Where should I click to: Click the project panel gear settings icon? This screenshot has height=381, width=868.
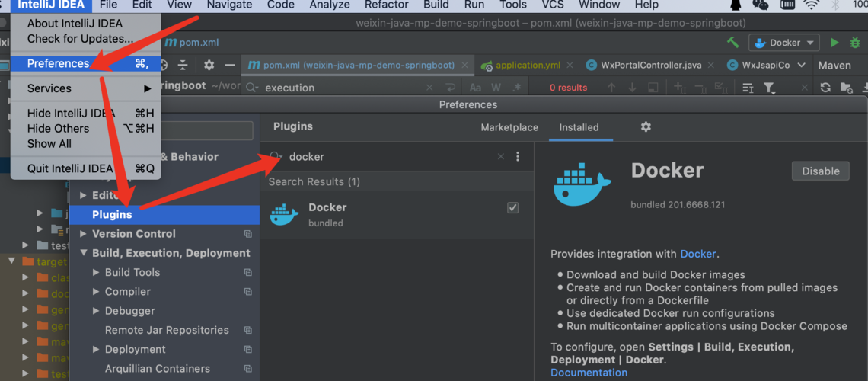[209, 65]
